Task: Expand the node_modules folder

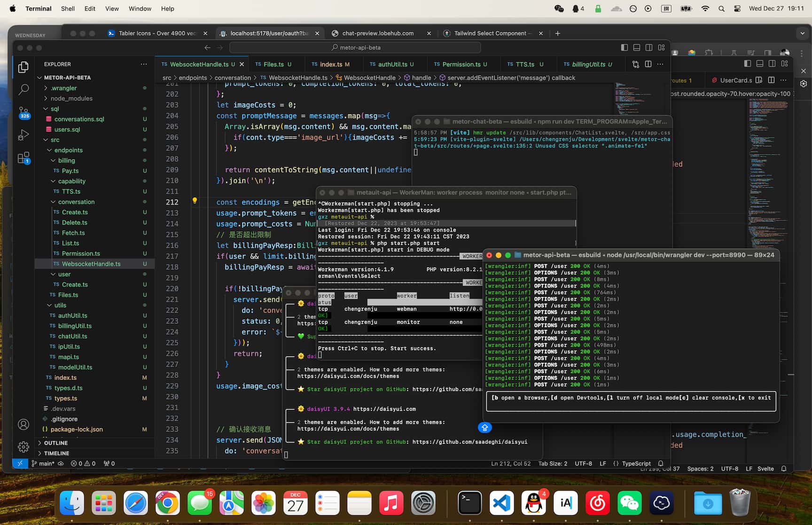Action: pos(71,98)
